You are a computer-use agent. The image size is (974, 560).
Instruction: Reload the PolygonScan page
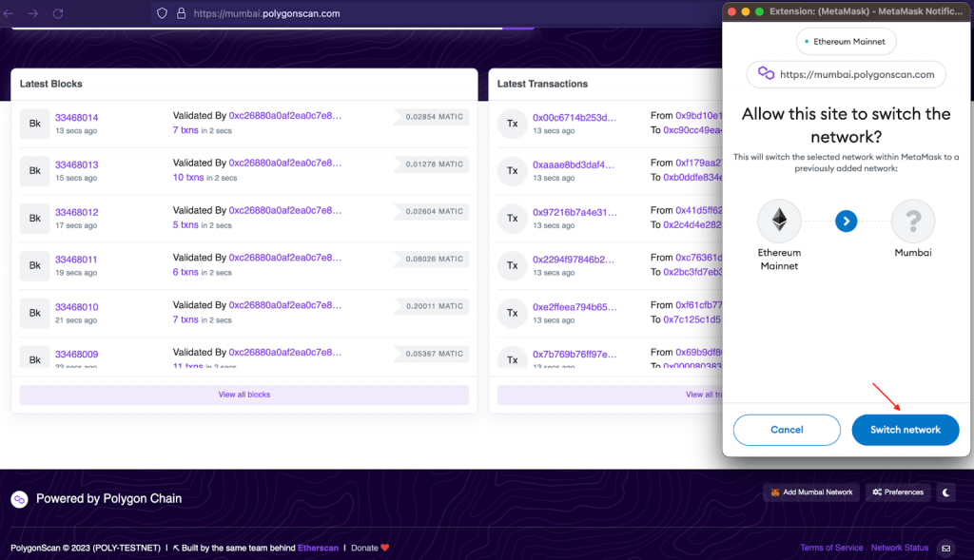(x=58, y=13)
